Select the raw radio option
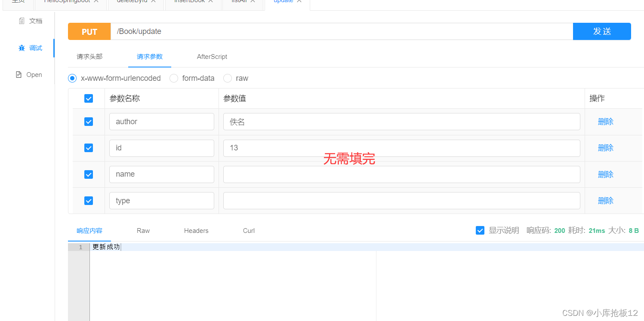644x321 pixels. (x=228, y=78)
